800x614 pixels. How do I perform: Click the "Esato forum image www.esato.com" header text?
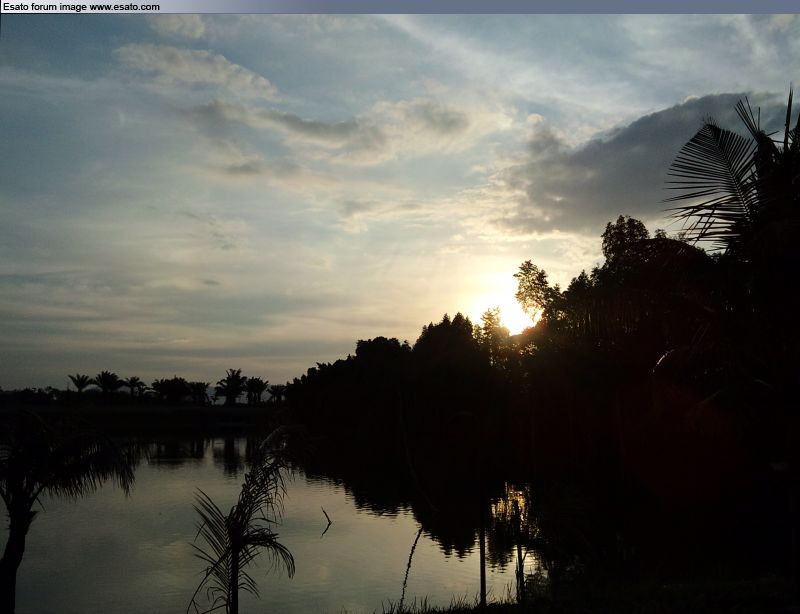81,7
